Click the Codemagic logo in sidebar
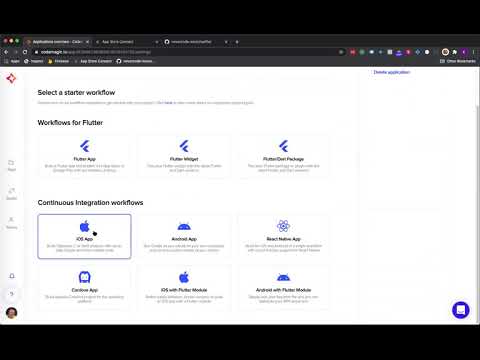 point(11,79)
